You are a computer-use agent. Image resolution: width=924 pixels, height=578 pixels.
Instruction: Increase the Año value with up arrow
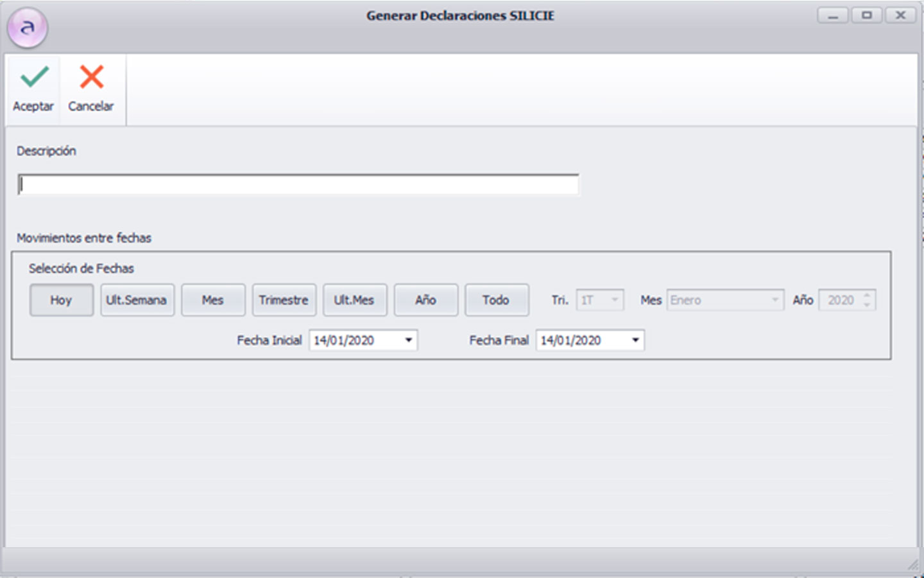(867, 296)
